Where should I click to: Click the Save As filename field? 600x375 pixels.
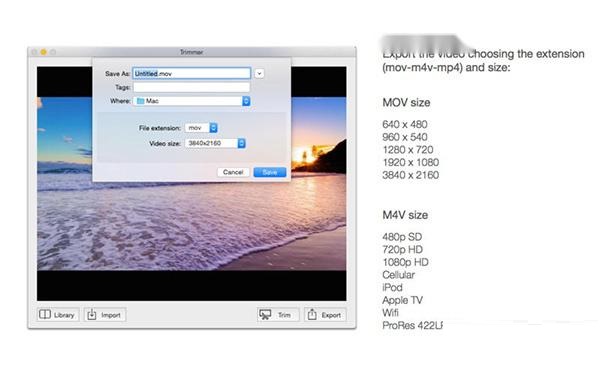191,73
